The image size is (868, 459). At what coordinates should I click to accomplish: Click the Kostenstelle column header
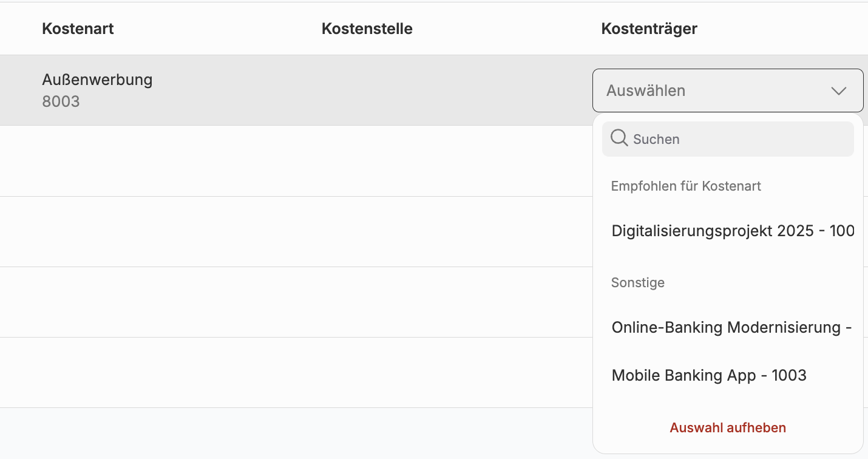(x=367, y=29)
